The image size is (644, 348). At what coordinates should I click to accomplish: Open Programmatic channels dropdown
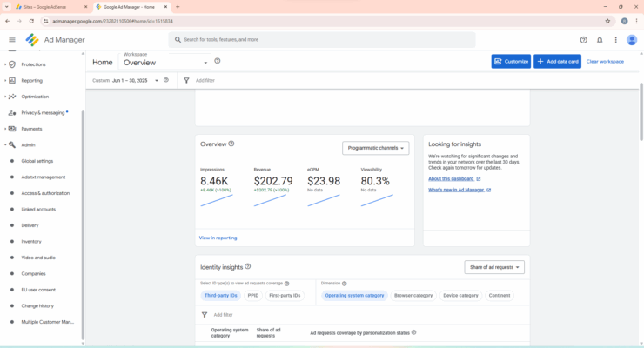[x=375, y=148]
